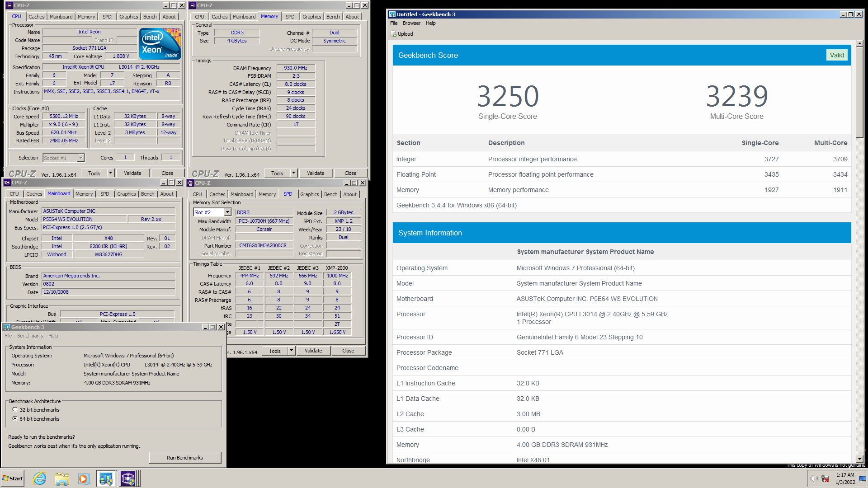Click the BIOS Date field 12/10/2008
This screenshot has width=868, height=488.
108,292
